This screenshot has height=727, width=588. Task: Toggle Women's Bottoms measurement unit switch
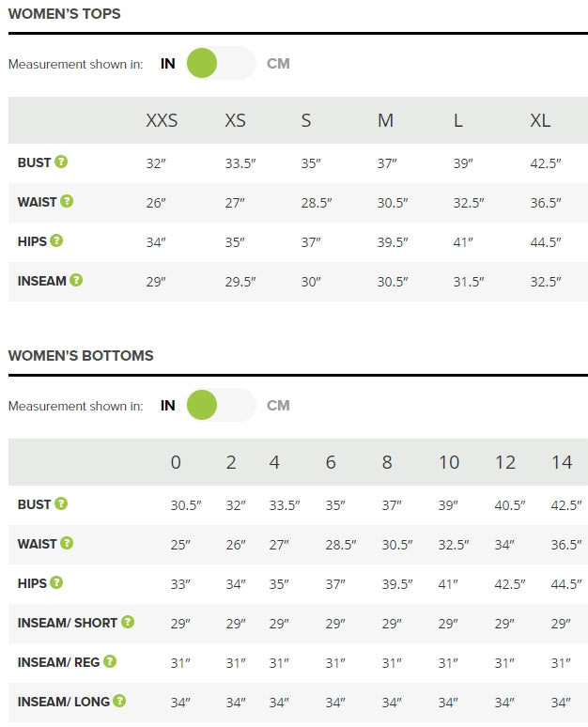[x=221, y=405]
